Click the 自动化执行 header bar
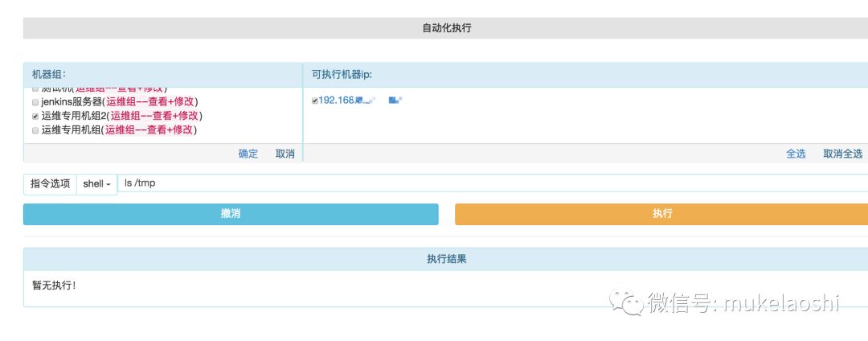The height and width of the screenshot is (341, 868). point(446,28)
